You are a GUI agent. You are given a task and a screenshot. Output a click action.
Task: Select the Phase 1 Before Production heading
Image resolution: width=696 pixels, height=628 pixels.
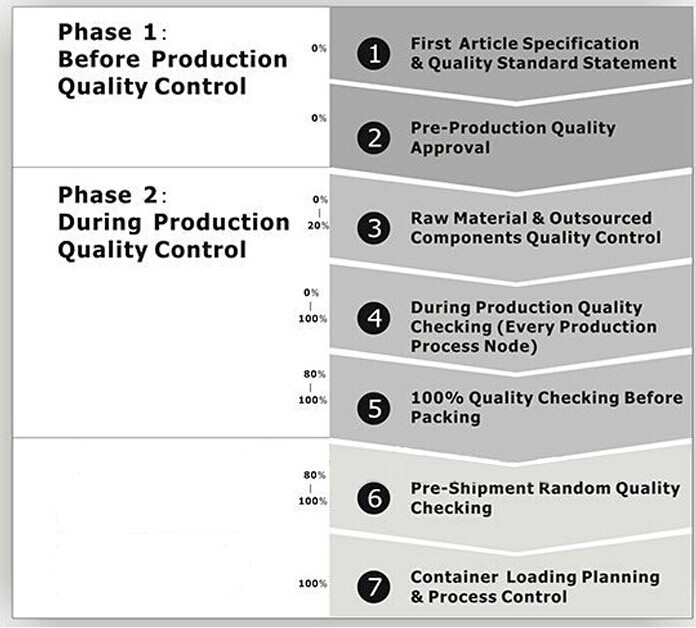coord(173,59)
